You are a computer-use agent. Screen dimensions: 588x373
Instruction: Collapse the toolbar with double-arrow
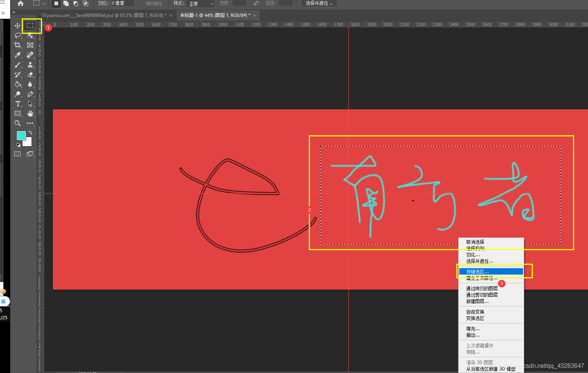pyautogui.click(x=14, y=12)
